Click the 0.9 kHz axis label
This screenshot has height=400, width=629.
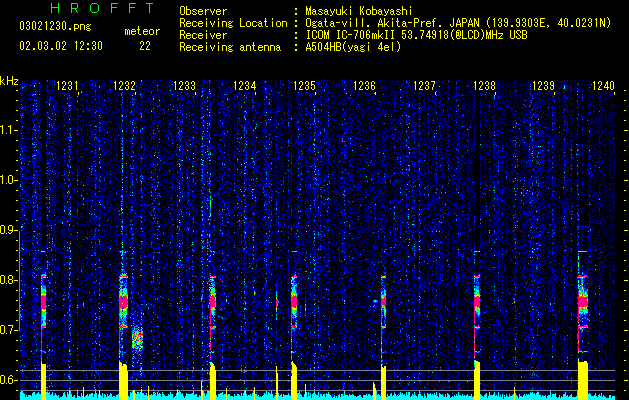9,230
